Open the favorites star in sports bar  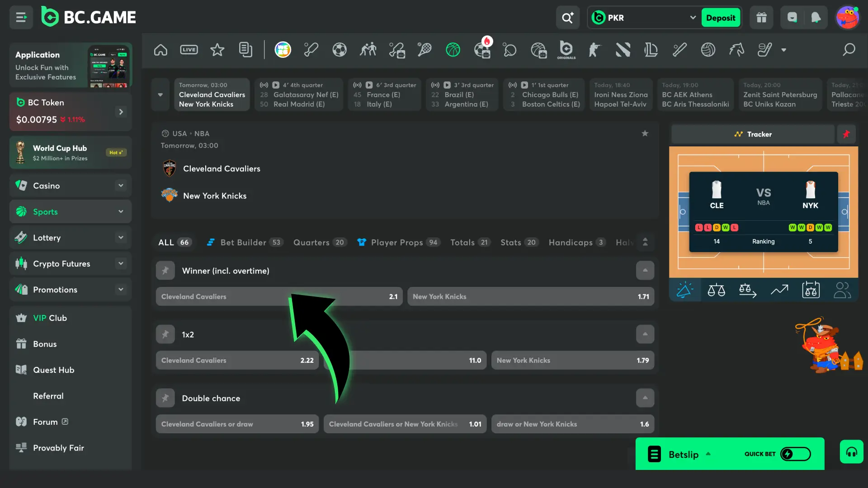tap(217, 50)
